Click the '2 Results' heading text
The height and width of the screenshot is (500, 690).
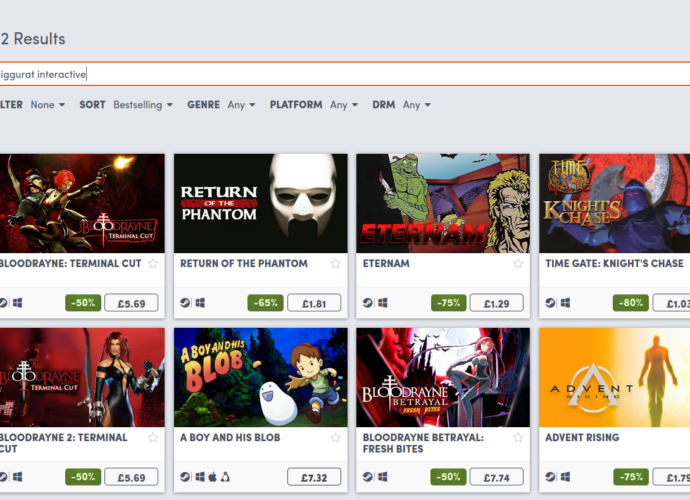coord(33,39)
